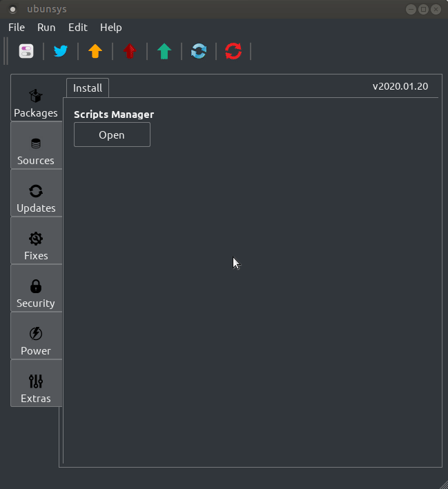
Task: Open the Help menu
Action: click(111, 28)
